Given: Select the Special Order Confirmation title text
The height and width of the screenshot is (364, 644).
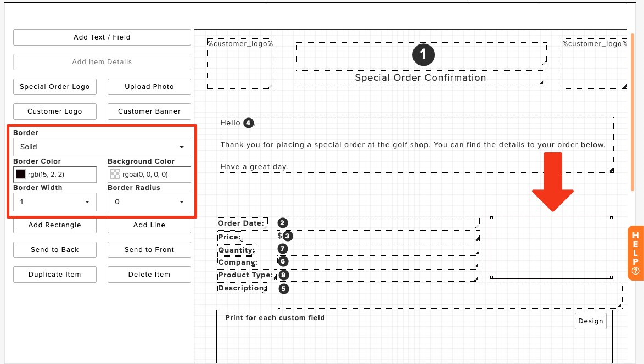Looking at the screenshot, I should (421, 77).
